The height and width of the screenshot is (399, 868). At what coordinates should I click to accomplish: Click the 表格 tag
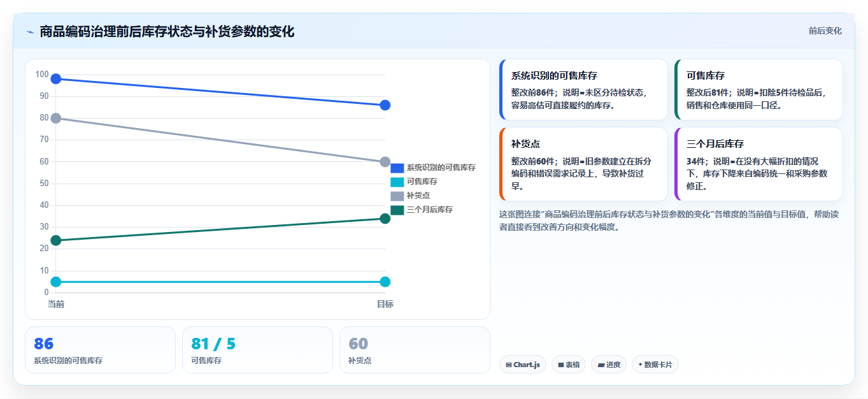pos(569,365)
